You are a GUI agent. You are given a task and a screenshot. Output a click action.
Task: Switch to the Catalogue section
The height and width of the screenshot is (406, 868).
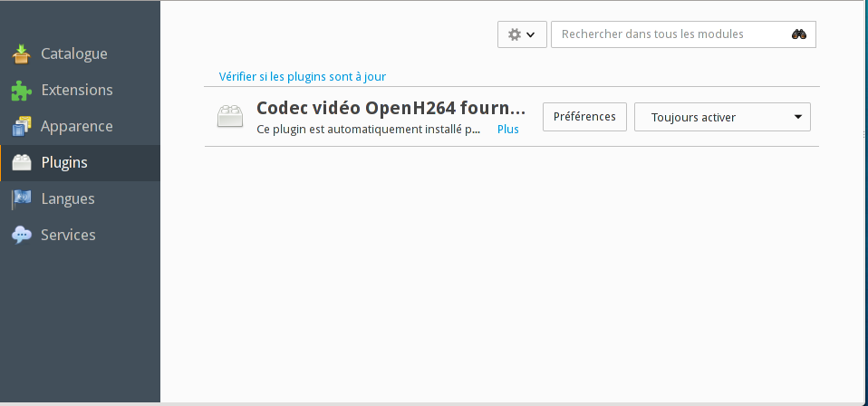81,53
